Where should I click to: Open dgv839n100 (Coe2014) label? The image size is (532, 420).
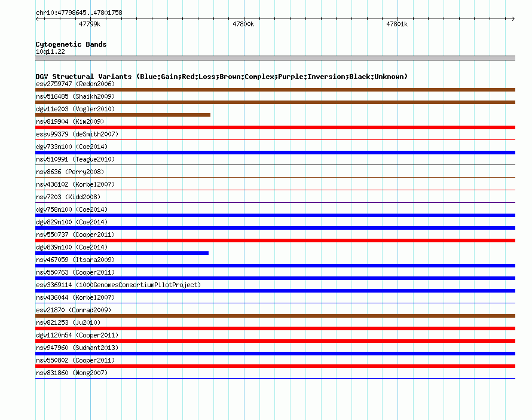tap(72, 247)
